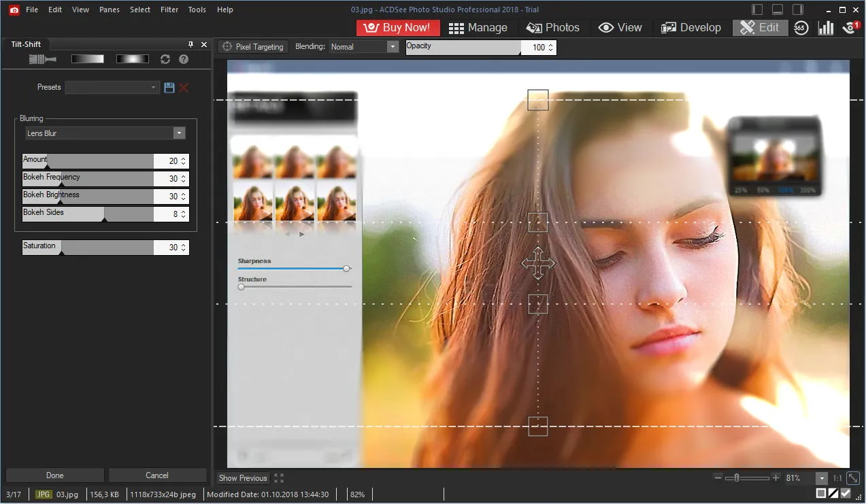This screenshot has width=866, height=504.
Task: Open the Dashboard bar chart icon
Action: 826,28
